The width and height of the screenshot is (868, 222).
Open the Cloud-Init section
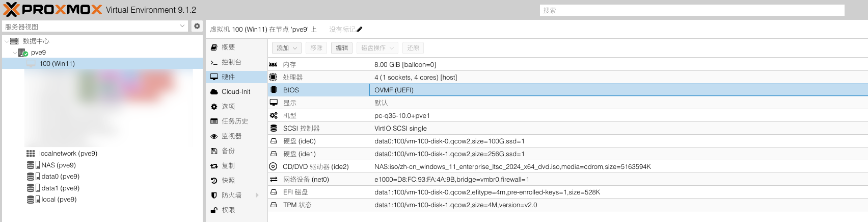tap(236, 92)
